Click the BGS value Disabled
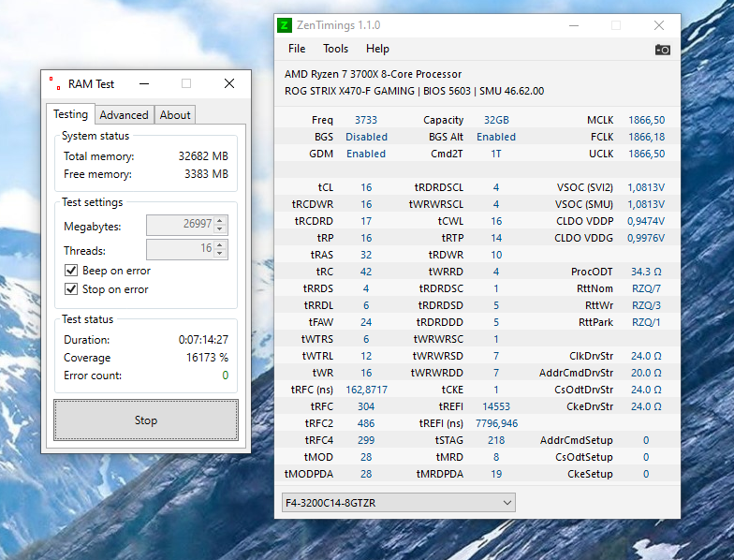 click(367, 137)
